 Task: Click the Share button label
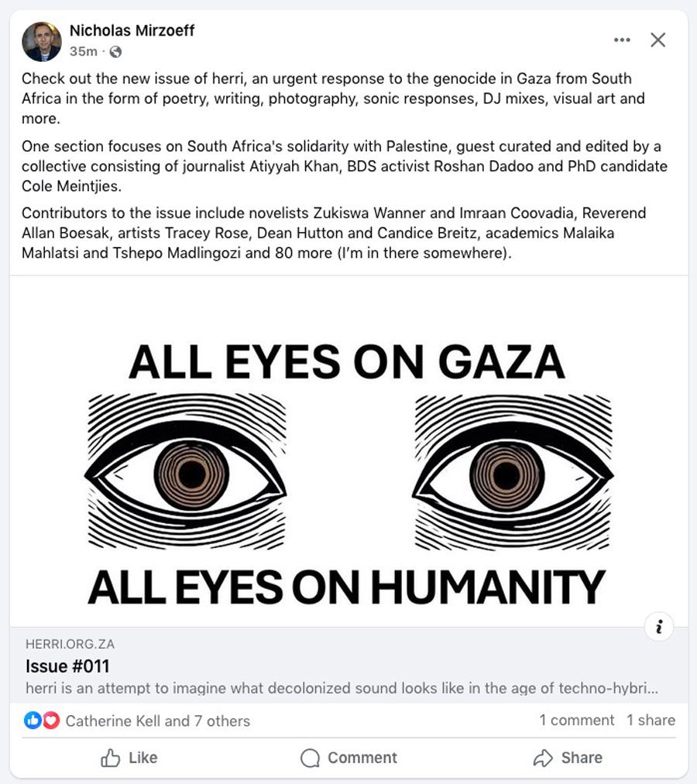pos(582,758)
